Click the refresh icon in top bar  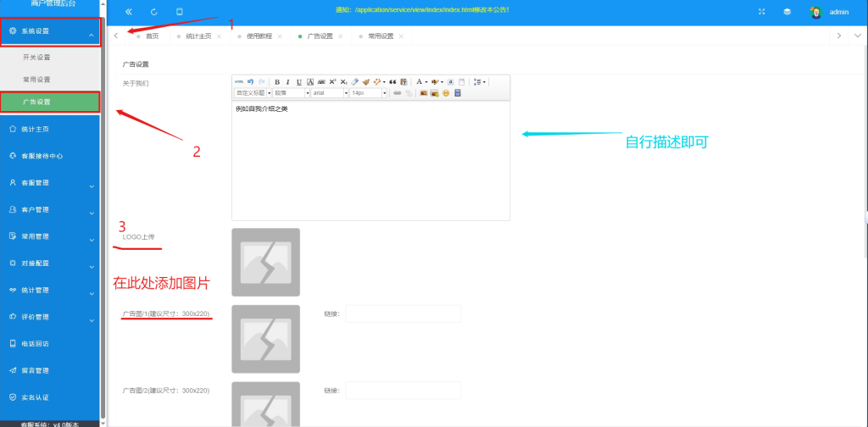click(x=153, y=12)
